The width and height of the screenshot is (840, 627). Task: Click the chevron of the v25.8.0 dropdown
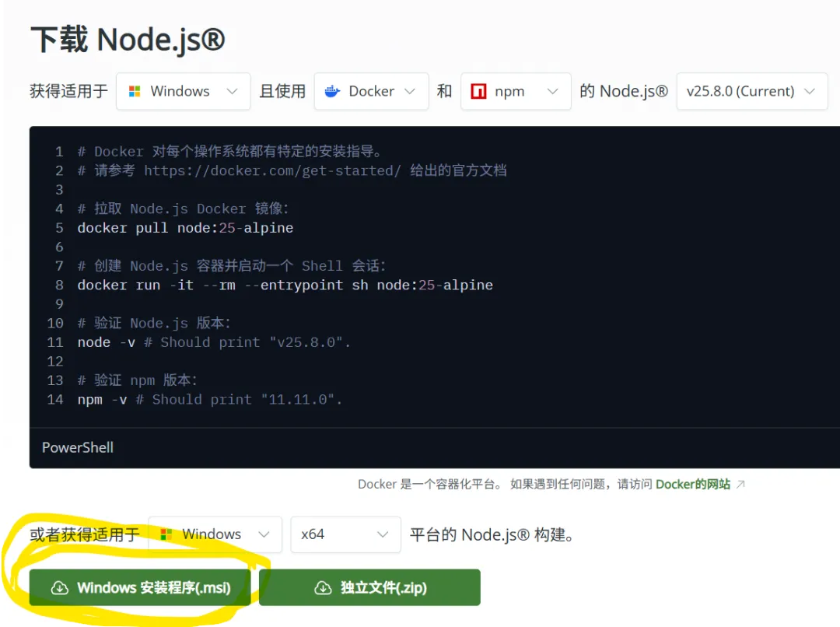tap(810, 92)
